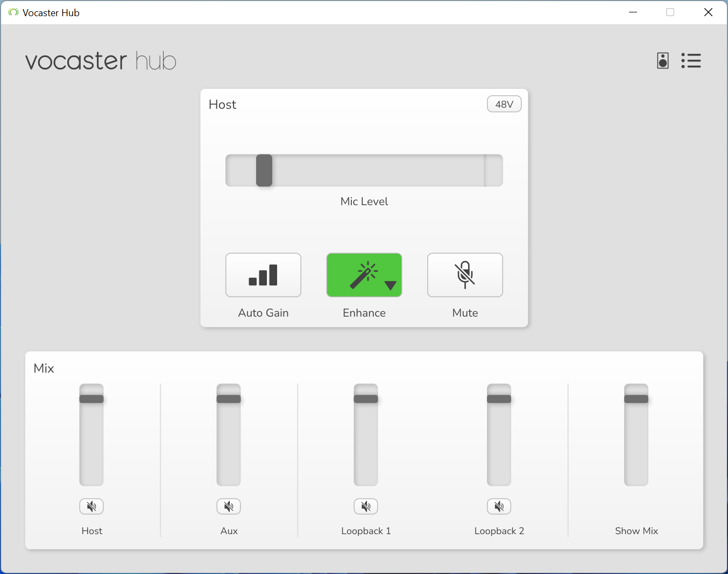Image resolution: width=728 pixels, height=574 pixels.
Task: Click the Loopback 2 fader handle
Action: 499,399
